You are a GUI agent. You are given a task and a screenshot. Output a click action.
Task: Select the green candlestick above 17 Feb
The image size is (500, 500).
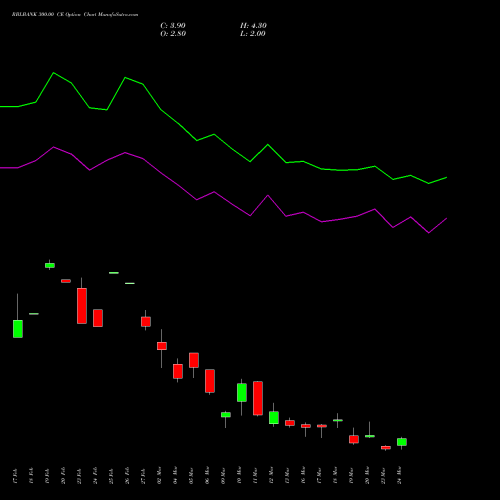click(18, 329)
